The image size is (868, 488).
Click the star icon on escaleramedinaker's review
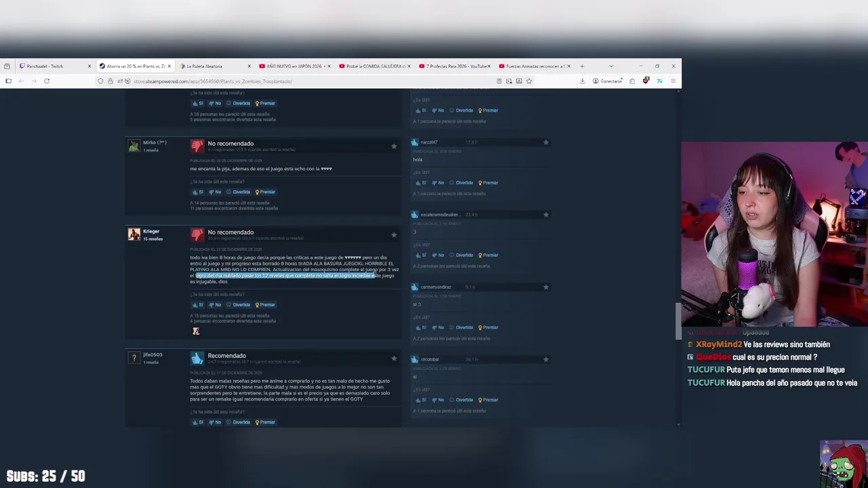click(x=546, y=215)
